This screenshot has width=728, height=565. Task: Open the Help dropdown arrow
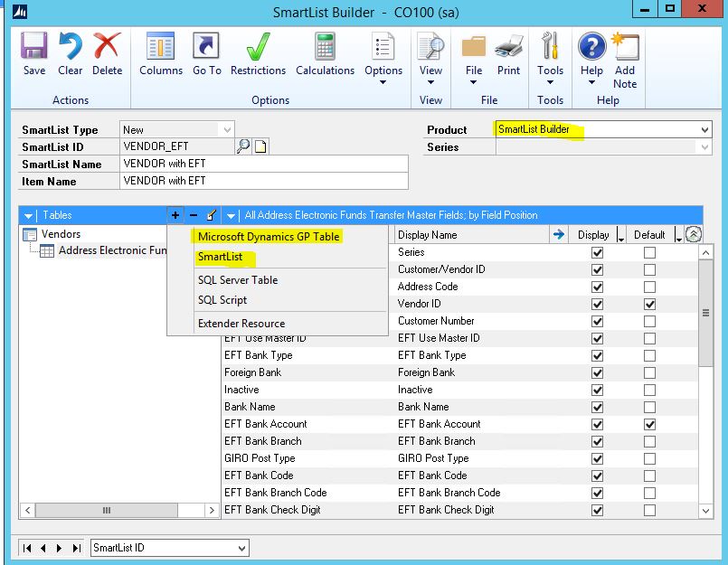[x=591, y=82]
